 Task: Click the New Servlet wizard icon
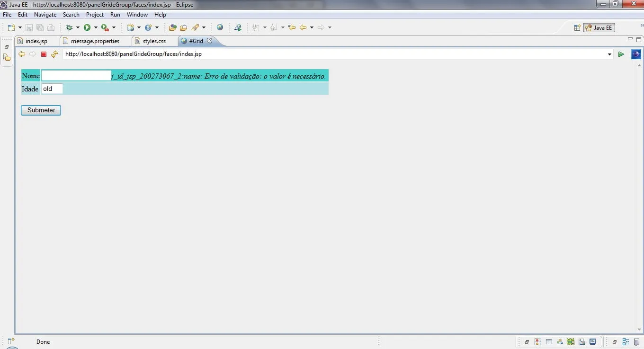(x=148, y=27)
